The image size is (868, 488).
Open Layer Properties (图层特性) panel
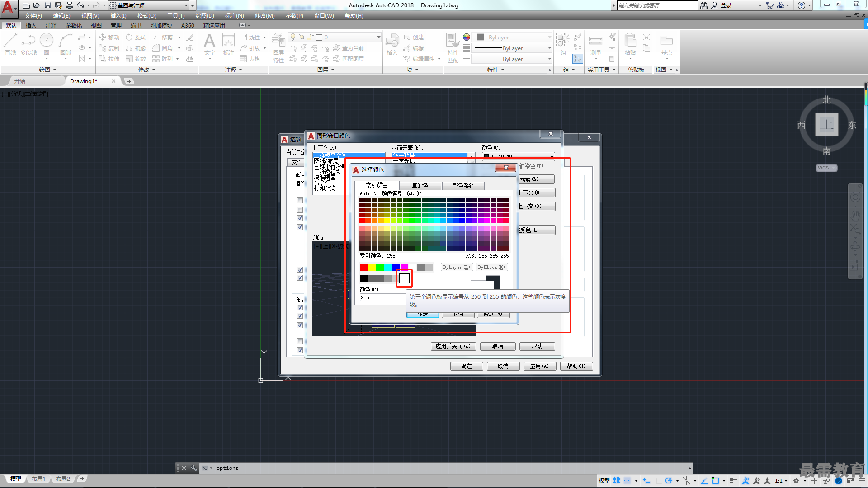coord(278,47)
